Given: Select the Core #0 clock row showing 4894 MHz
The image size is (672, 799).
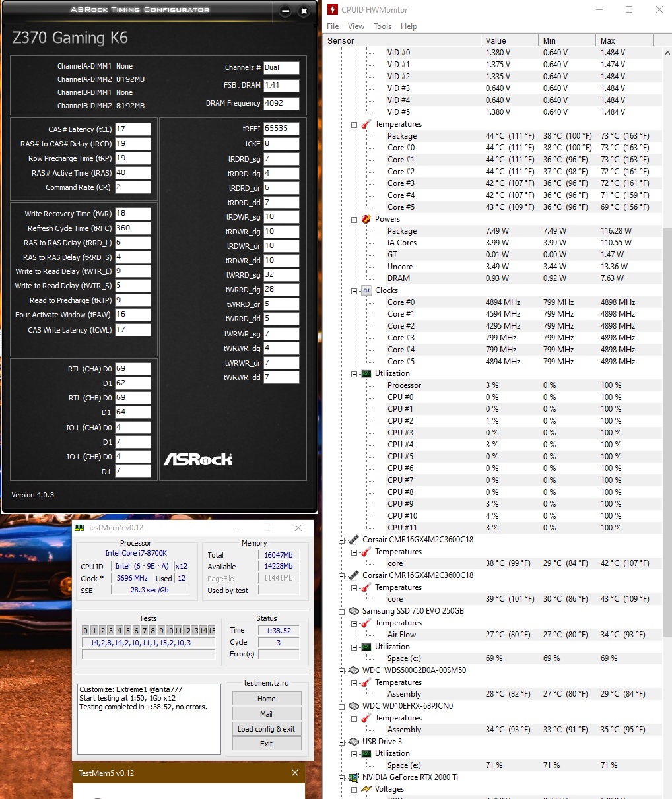Looking at the screenshot, I should point(493,302).
